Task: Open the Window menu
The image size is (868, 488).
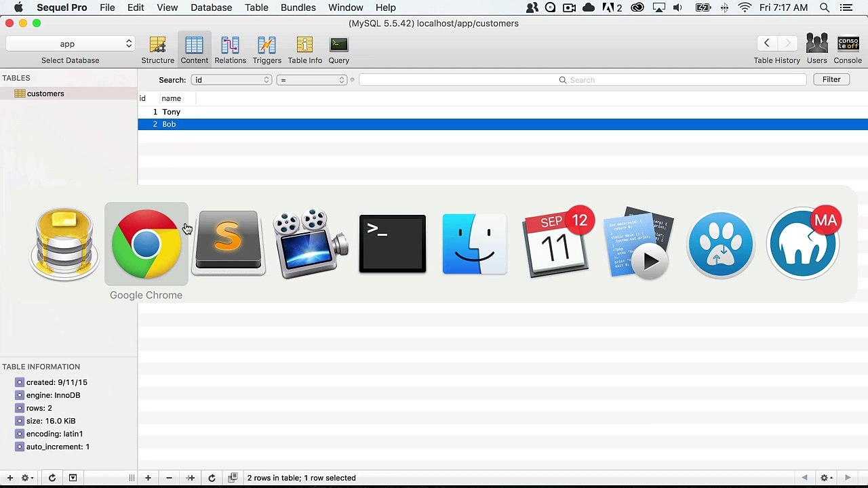Action: tap(346, 7)
